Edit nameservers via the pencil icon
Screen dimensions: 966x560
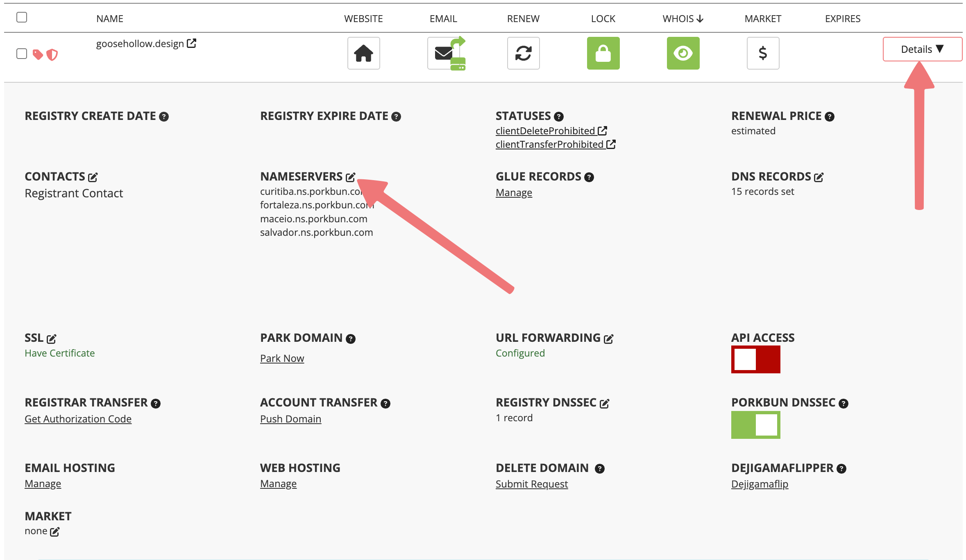(x=350, y=177)
